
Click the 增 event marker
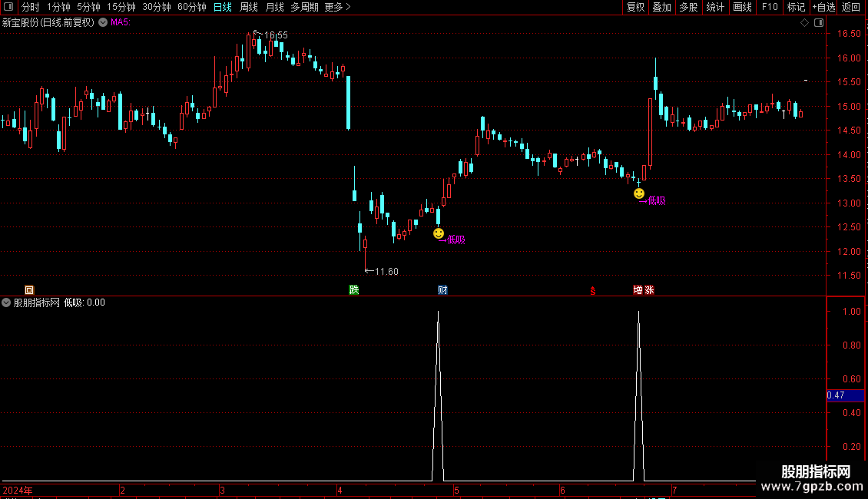[638, 290]
